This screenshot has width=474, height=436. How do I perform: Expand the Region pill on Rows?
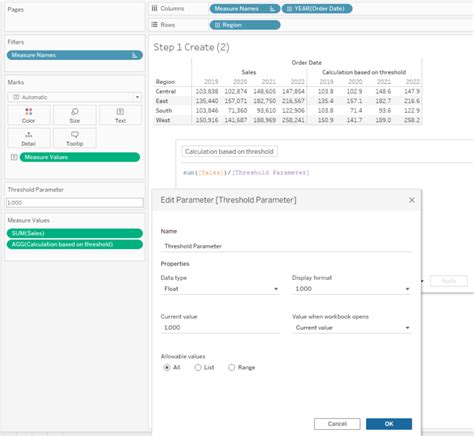[x=217, y=25]
